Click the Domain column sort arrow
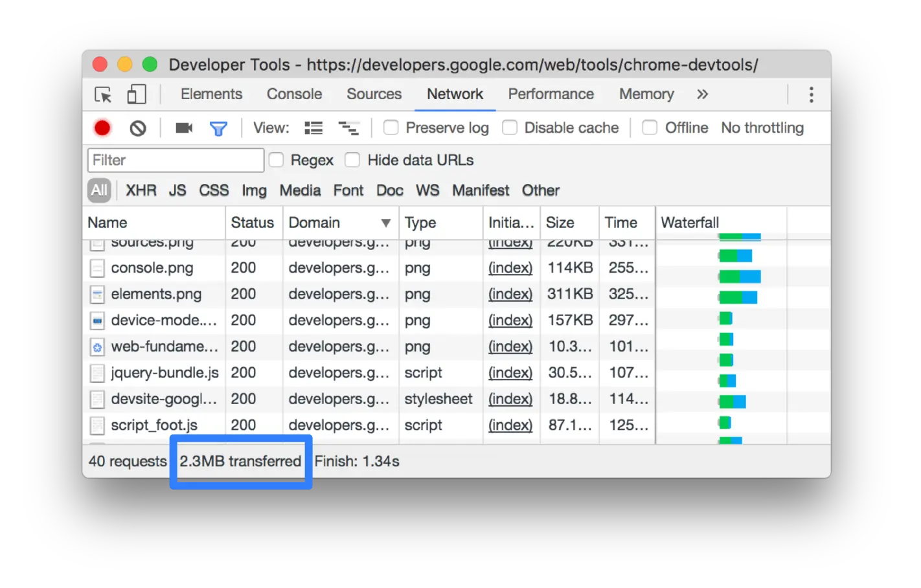 click(386, 223)
